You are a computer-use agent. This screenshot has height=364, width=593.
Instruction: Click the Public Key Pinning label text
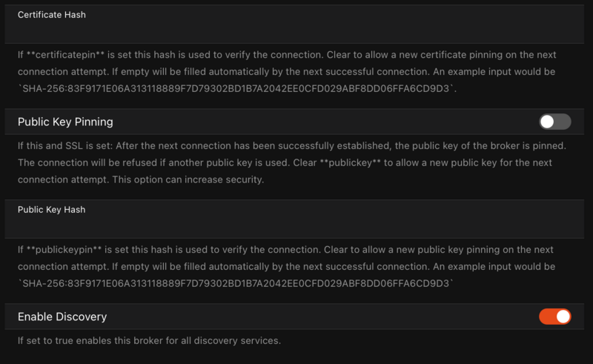tap(65, 122)
